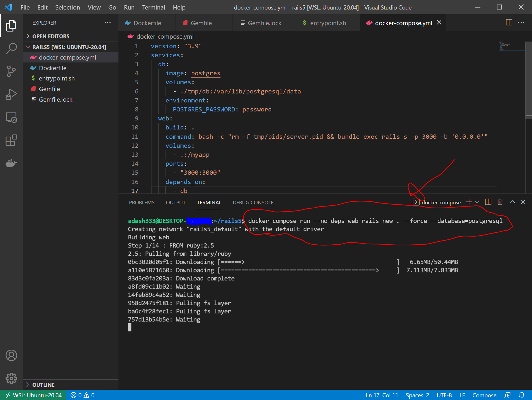Open the Explorer view in activity bar
This screenshot has height=400, width=532.
[x=11, y=26]
